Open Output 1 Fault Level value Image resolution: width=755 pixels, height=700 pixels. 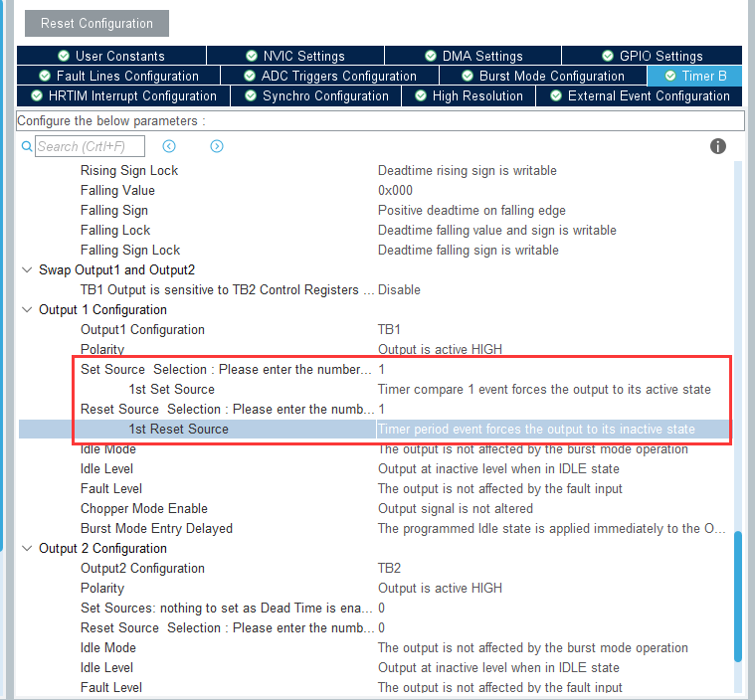(x=499, y=488)
